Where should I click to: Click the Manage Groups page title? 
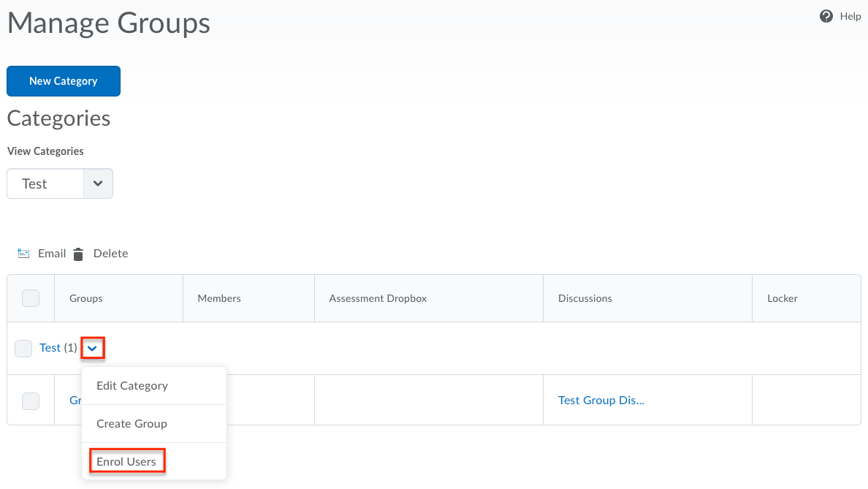coord(108,23)
